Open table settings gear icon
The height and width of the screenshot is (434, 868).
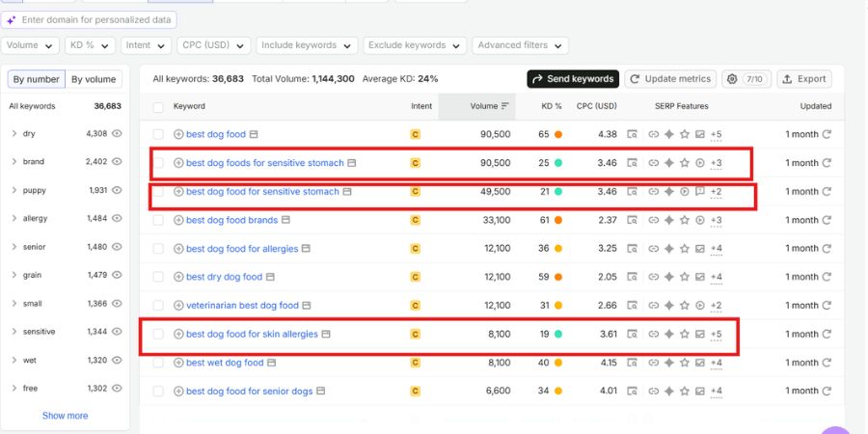pos(732,79)
